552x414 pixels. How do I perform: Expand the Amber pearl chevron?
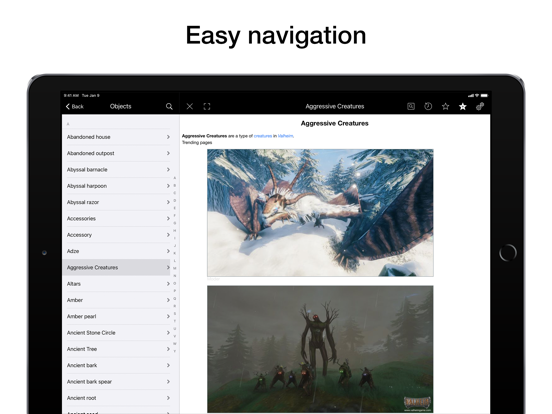[168, 316]
